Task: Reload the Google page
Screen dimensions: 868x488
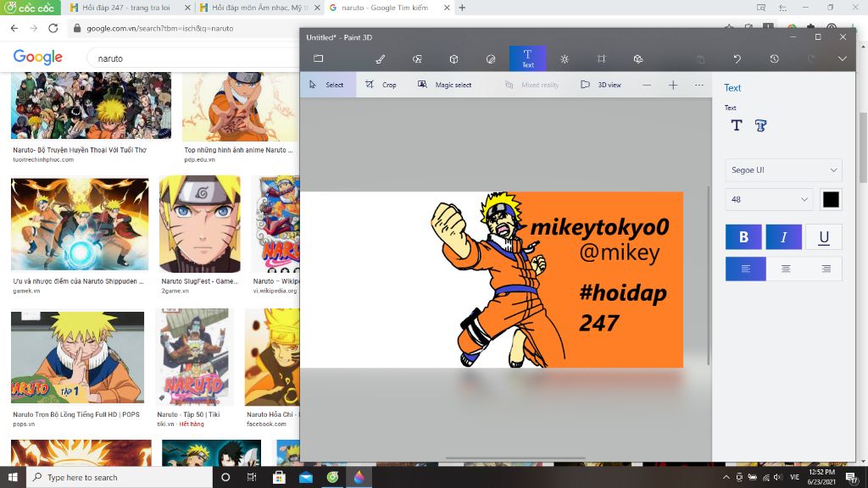Action: click(x=53, y=28)
